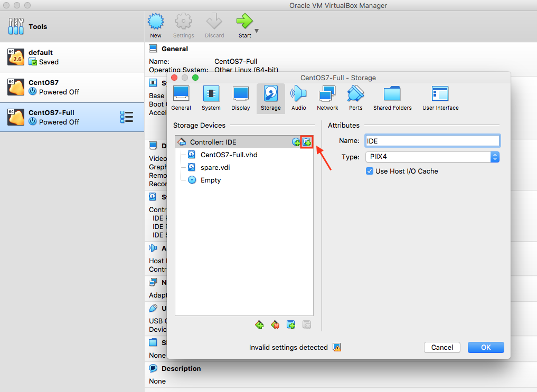Viewport: 537px width, 392px height.
Task: Start the selected virtual machine
Action: [x=244, y=26]
